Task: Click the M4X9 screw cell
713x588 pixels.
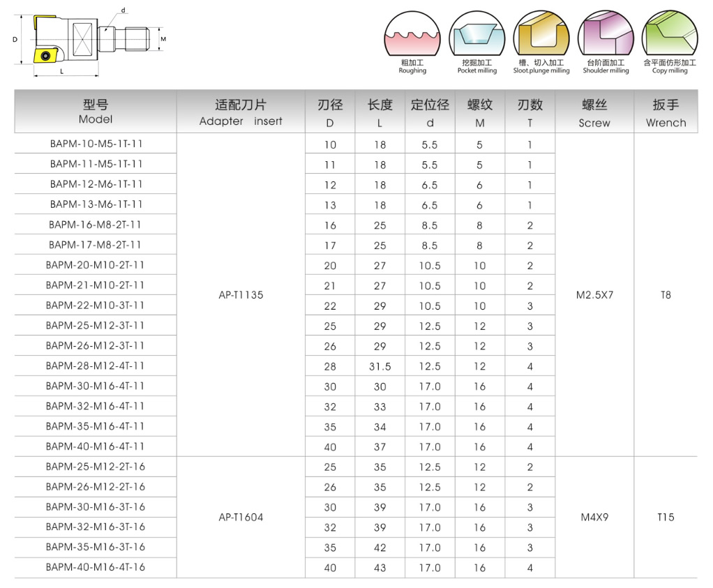Action: coord(595,517)
